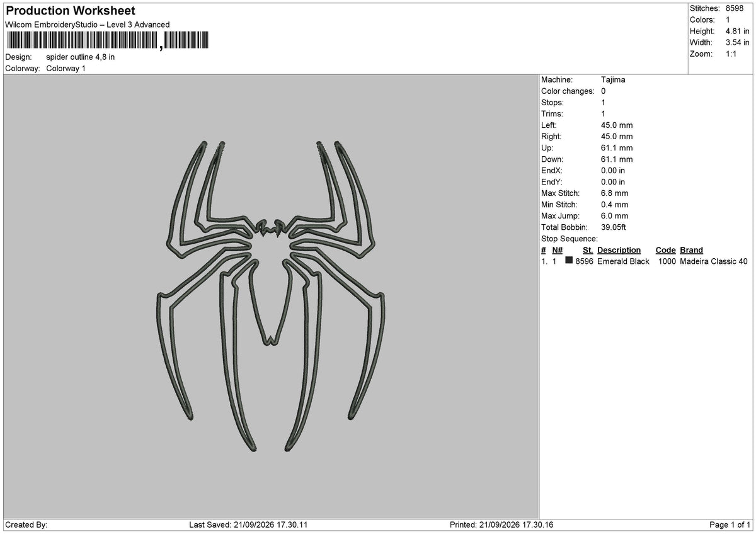Select the Height value 4.81 in
Screen dimensions: 756x534
pyautogui.click(x=737, y=31)
